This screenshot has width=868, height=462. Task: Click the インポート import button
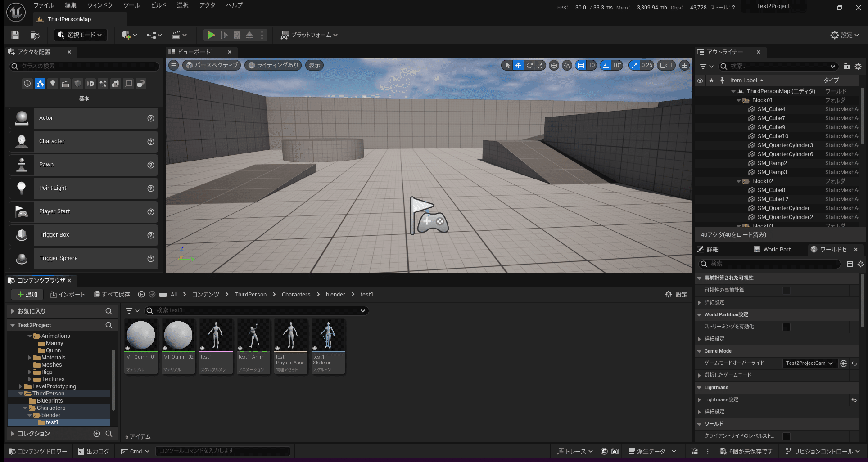(x=68, y=295)
